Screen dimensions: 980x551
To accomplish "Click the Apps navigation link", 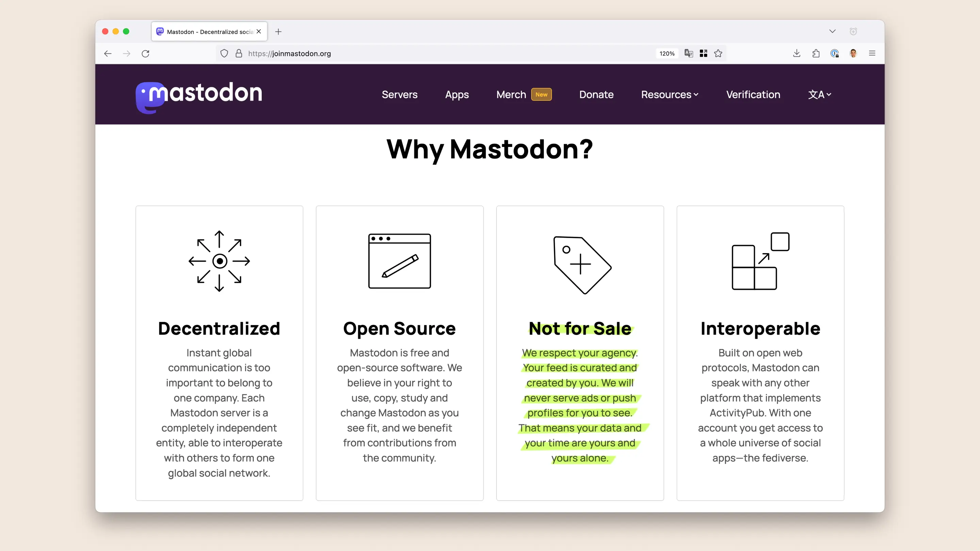I will click(x=456, y=94).
